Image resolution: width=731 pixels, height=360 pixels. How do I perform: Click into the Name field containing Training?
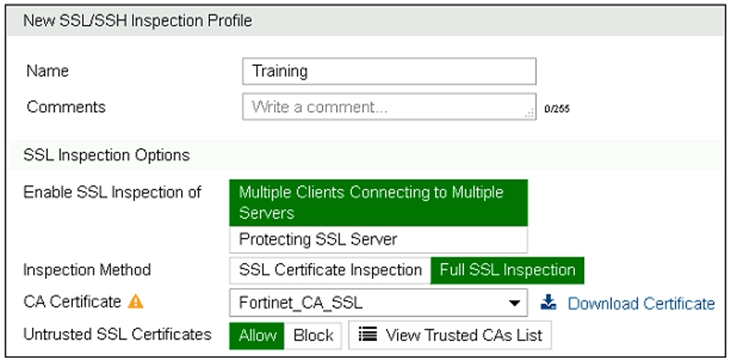(389, 71)
